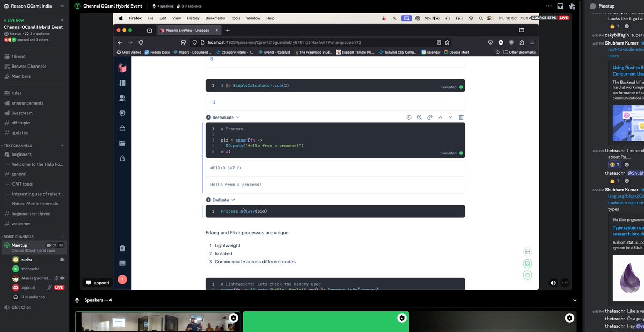Viewport: 644px width, 332px height.
Task: Open the Livebook home logo icon
Action: point(122,68)
